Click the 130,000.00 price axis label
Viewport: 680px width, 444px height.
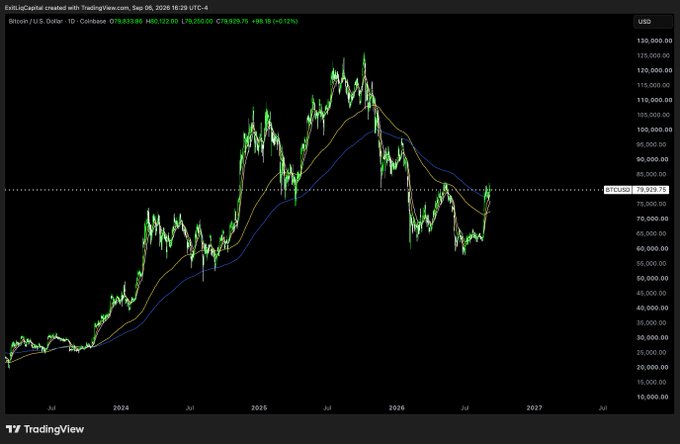point(654,41)
